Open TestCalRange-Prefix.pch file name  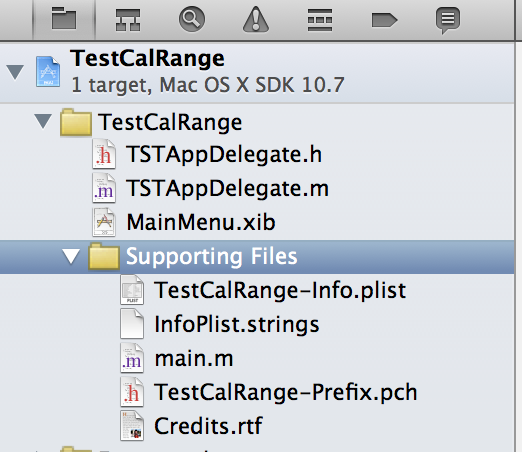click(x=286, y=392)
